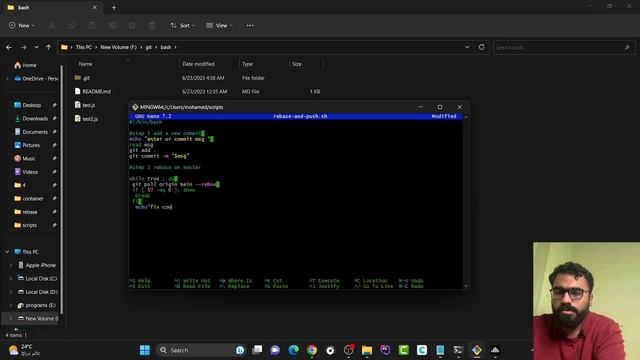
Task: Click the Share icon in Explorer toolbar
Action: pyautogui.click(x=132, y=26)
